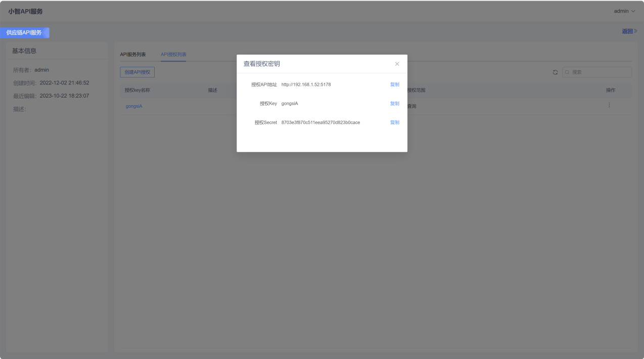Click the 授权Secret hash string
This screenshot has width=644, height=359.
(321, 122)
